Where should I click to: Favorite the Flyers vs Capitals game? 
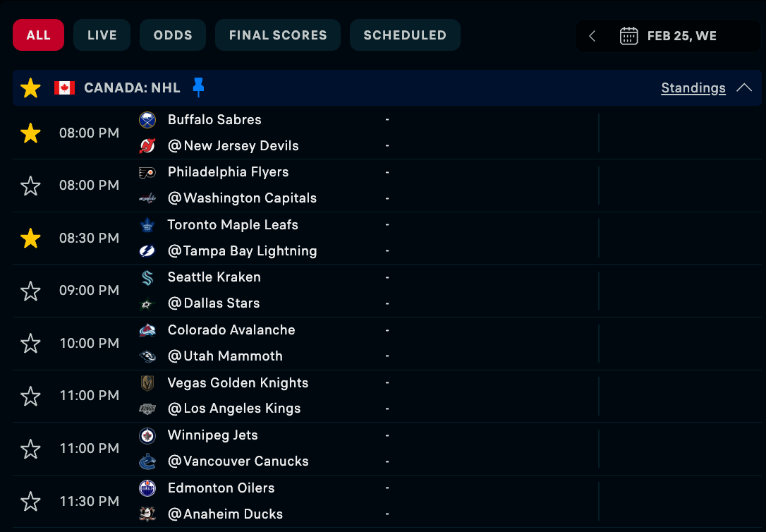coord(30,186)
